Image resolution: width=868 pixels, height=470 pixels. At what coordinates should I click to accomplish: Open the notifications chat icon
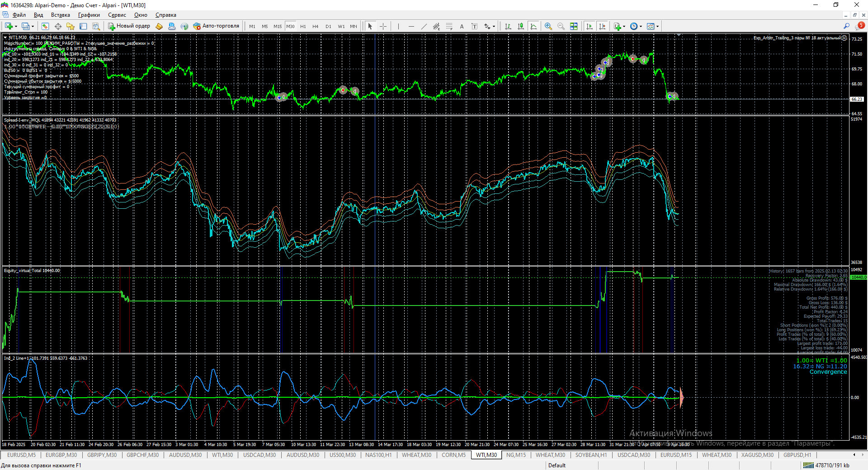860,26
